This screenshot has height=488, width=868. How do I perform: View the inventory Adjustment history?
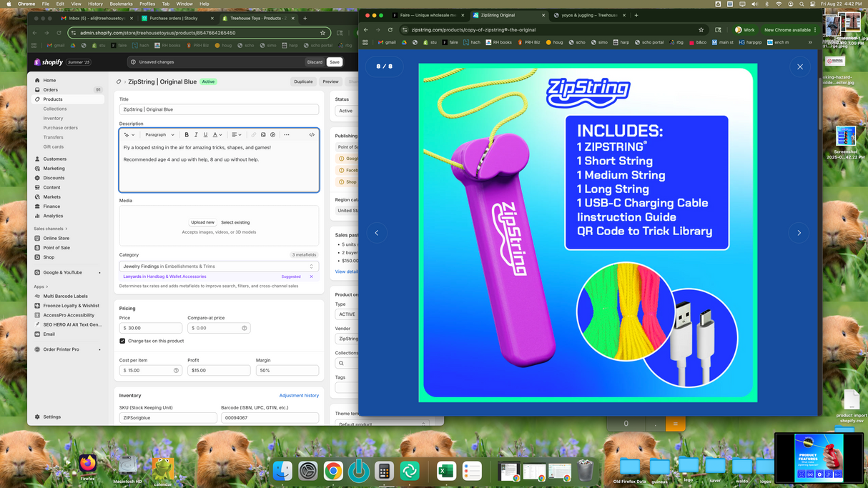(x=300, y=395)
